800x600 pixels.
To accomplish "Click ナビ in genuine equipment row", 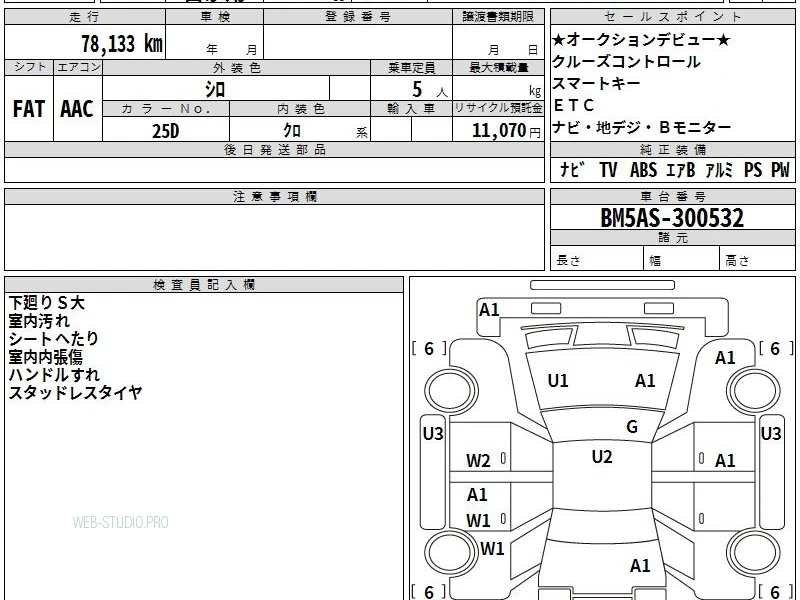I will (x=572, y=170).
